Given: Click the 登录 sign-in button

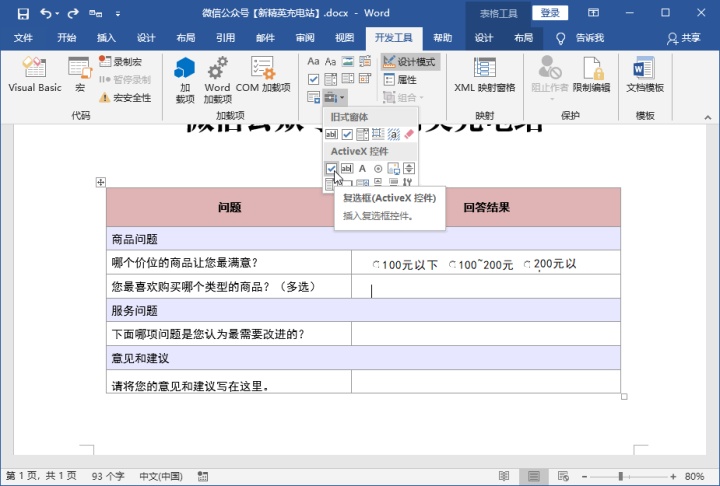Looking at the screenshot, I should click(x=550, y=13).
